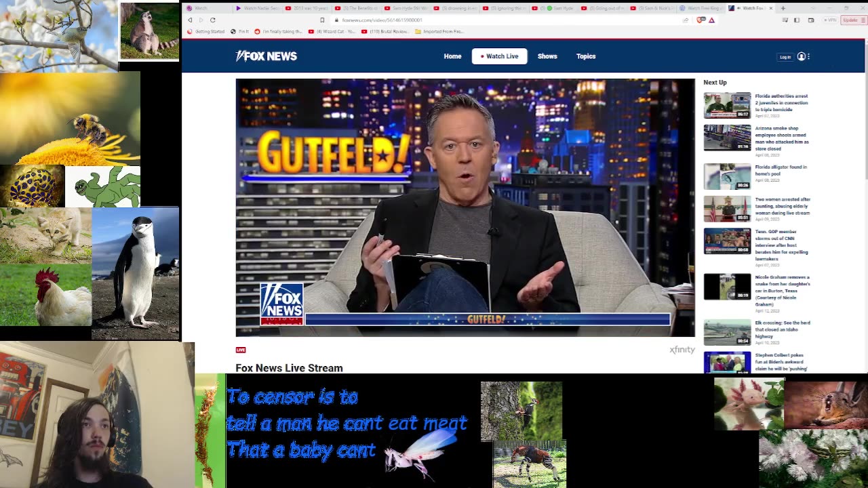The height and width of the screenshot is (488, 868).
Task: Open the Brave shields lion icon
Action: click(702, 20)
